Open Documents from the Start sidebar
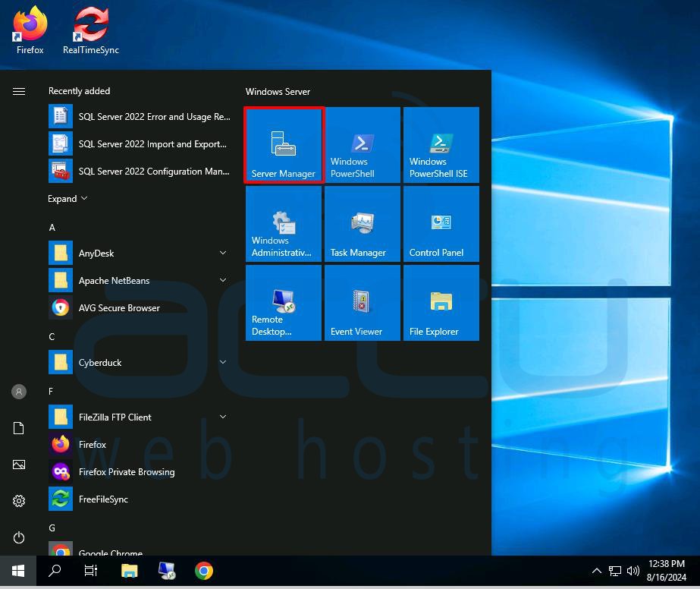The height and width of the screenshot is (589, 700). [x=19, y=428]
